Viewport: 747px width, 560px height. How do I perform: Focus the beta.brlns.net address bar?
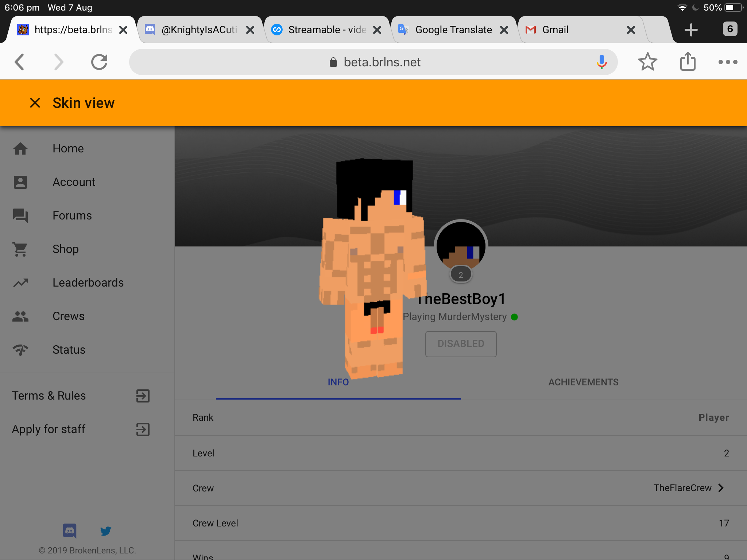[373, 62]
